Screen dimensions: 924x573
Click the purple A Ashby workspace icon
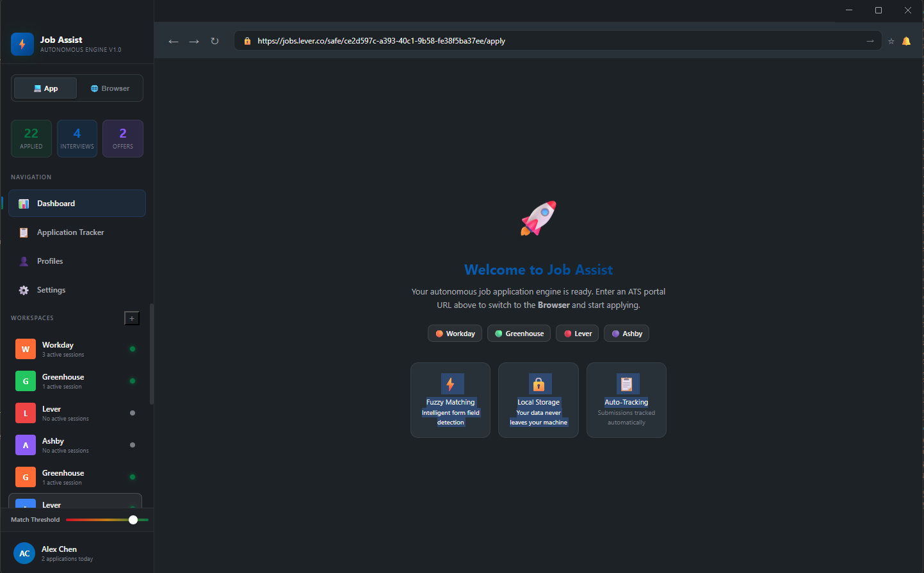tap(26, 445)
